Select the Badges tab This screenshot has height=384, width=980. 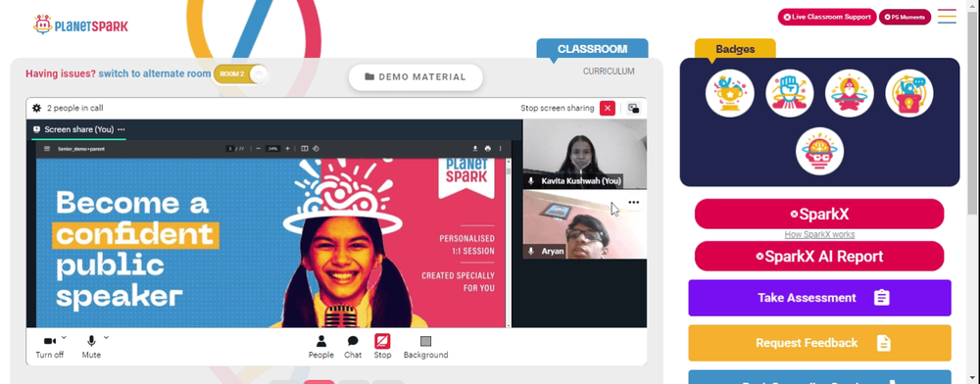point(735,49)
